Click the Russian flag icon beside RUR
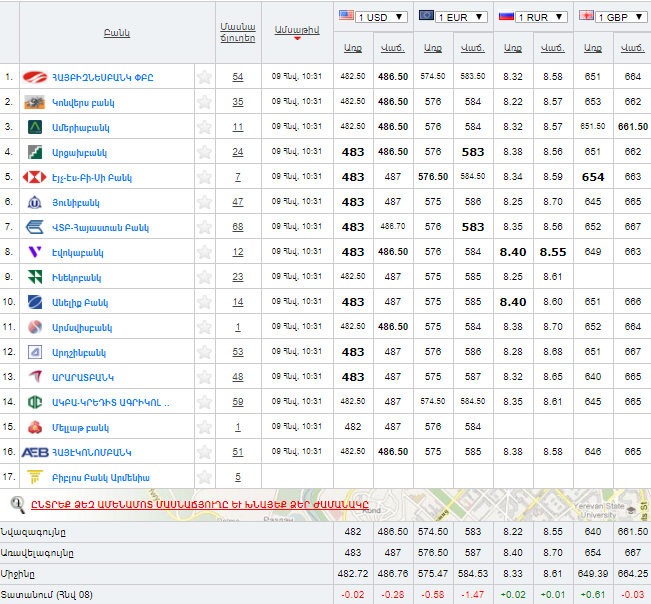Image resolution: width=651 pixels, height=604 pixels. click(507, 16)
